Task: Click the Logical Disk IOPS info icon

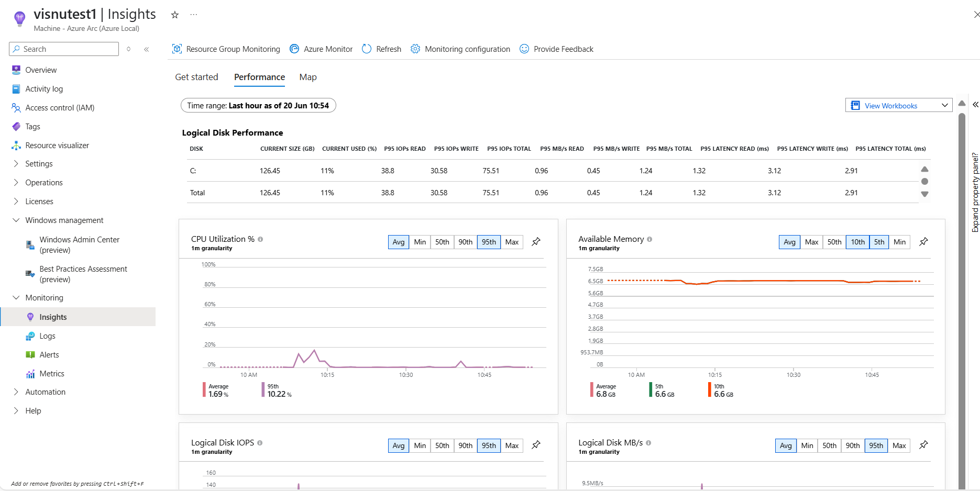Action: tap(260, 443)
